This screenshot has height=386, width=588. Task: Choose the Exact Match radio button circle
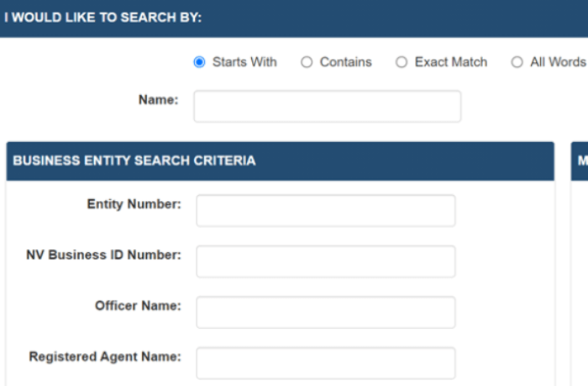402,62
